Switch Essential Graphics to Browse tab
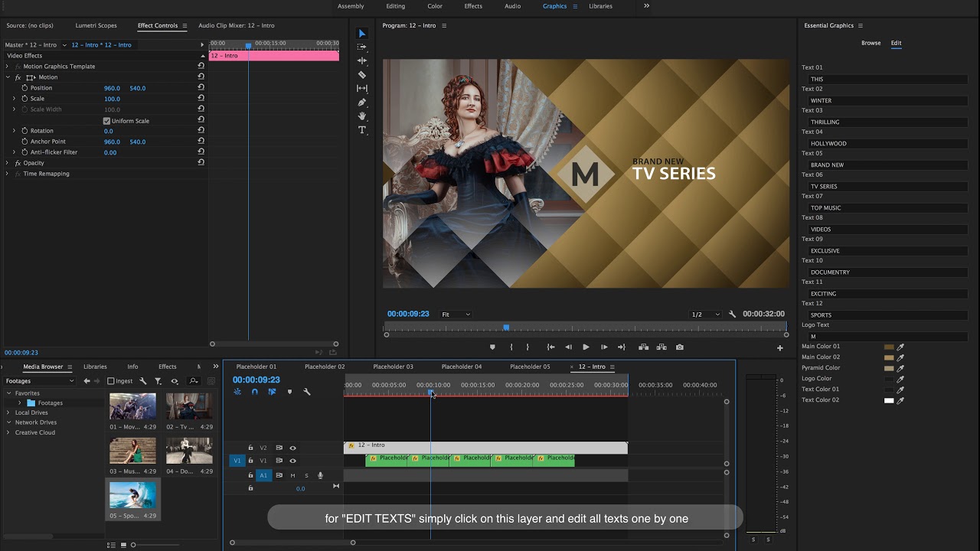The image size is (980, 551). 871,43
